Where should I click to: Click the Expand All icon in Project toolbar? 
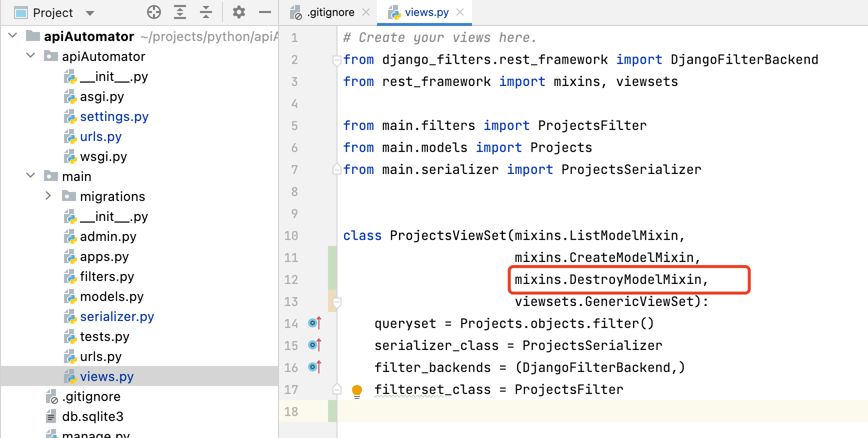[x=180, y=12]
